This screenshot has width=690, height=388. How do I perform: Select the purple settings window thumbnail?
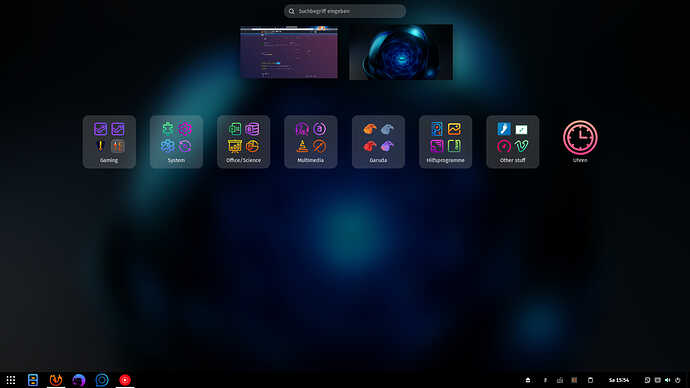click(289, 52)
